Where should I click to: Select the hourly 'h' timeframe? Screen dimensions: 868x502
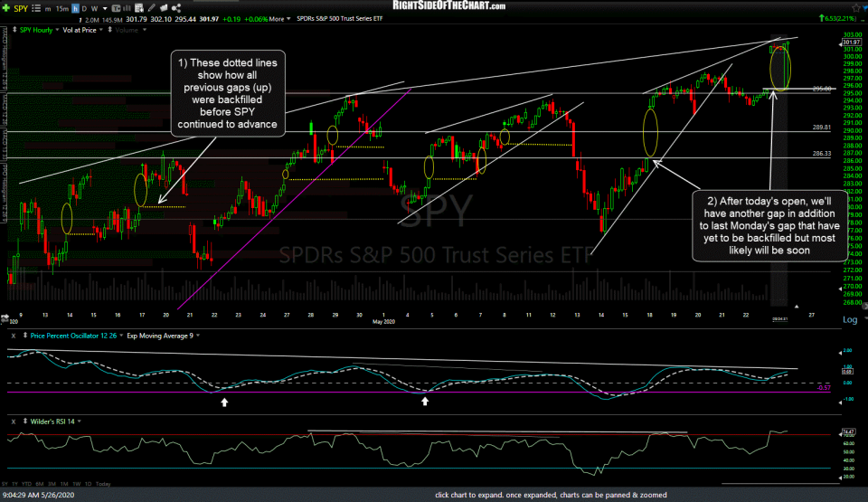(75, 8)
